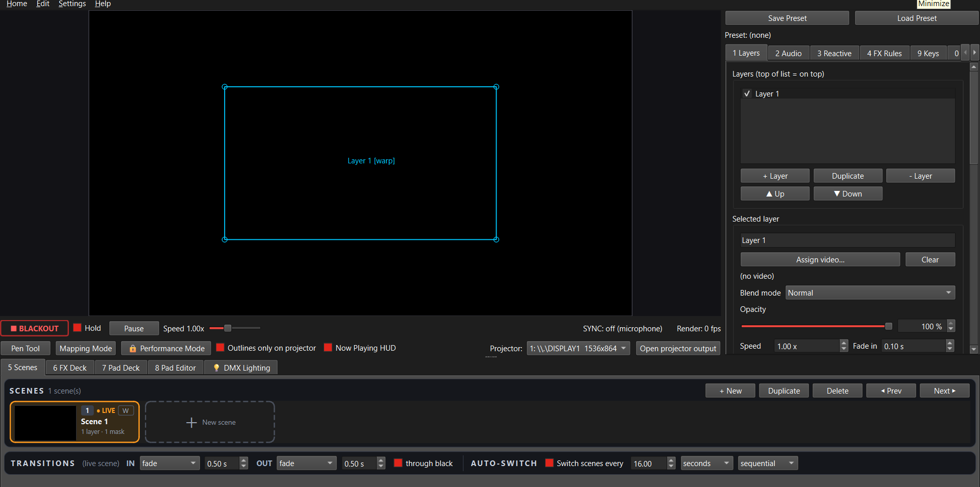Enable the Hold checkbox
This screenshot has width=980, height=487.
[x=78, y=328]
